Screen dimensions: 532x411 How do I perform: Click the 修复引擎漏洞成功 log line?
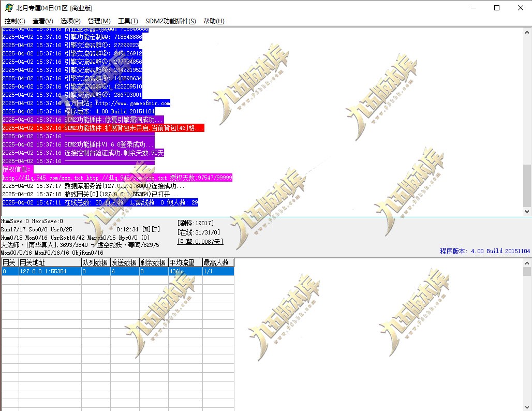pos(83,120)
